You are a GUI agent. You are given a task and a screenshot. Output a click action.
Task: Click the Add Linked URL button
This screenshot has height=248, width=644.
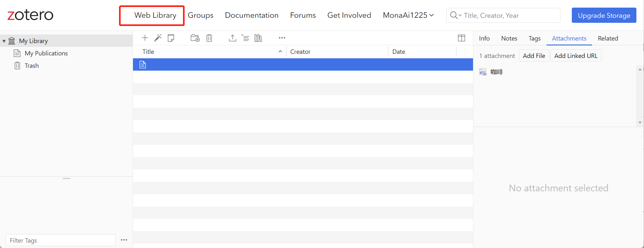click(x=576, y=56)
